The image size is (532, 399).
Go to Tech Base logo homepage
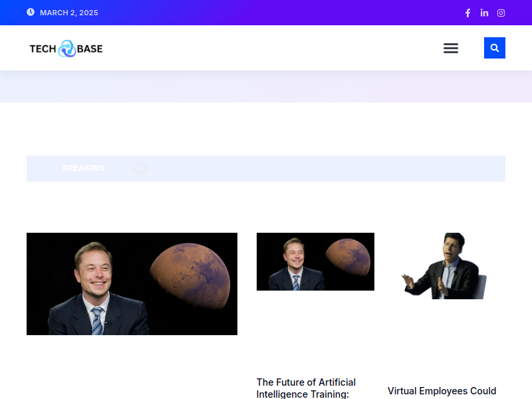click(66, 49)
